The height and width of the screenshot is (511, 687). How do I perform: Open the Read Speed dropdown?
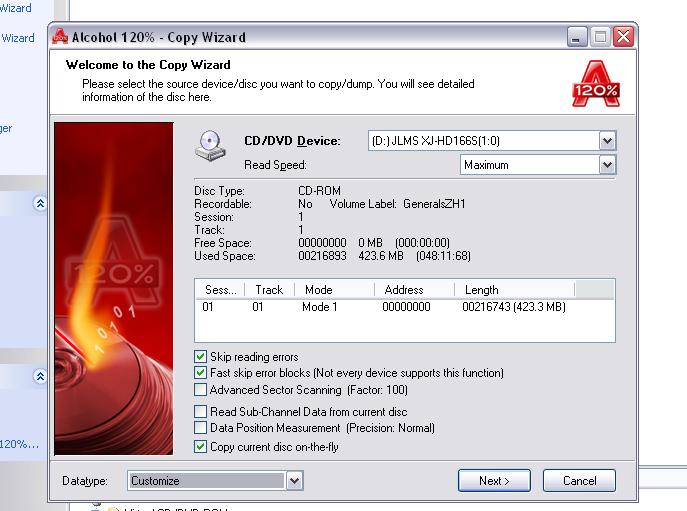coord(607,165)
